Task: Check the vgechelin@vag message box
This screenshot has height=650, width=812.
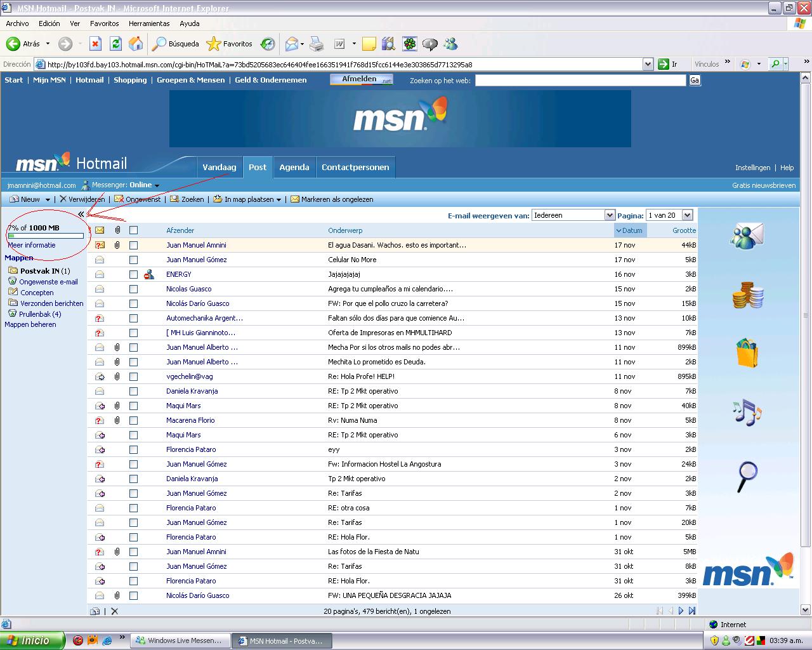Action: coord(133,376)
